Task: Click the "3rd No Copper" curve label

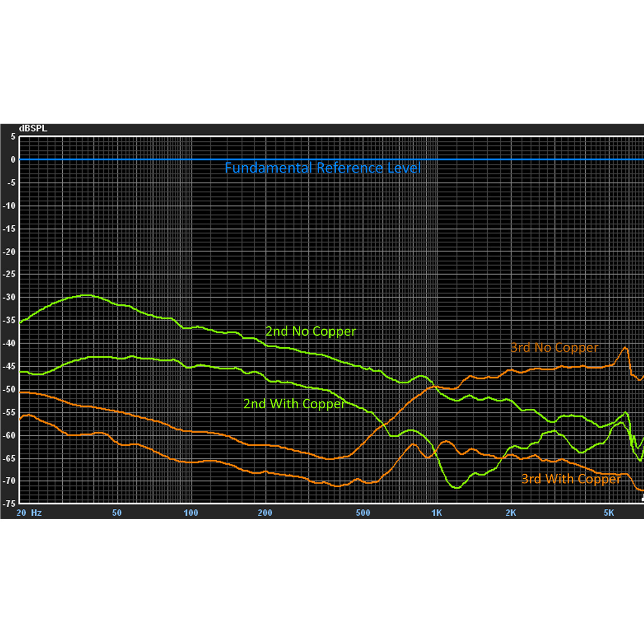Action: 554,347
